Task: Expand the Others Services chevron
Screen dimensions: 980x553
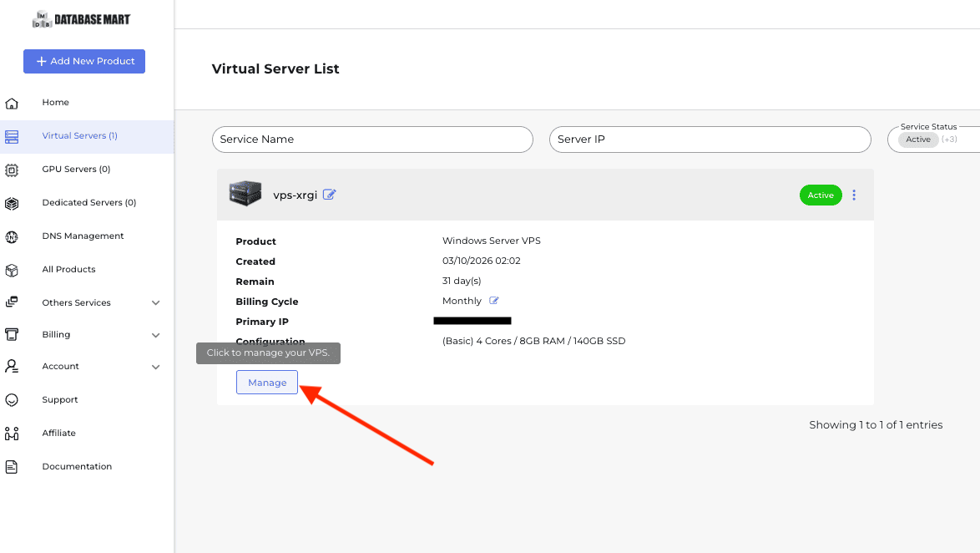Action: [x=155, y=302]
